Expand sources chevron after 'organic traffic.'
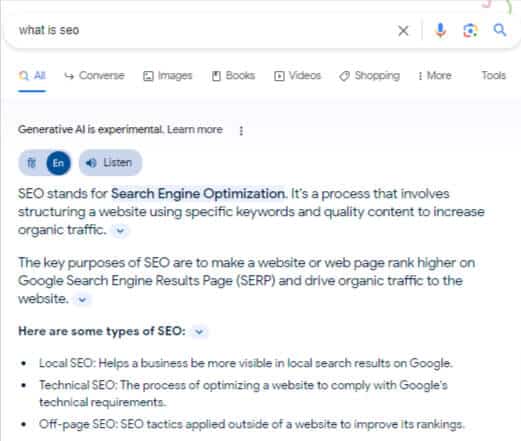Screen dimensions: 521x441 pyautogui.click(x=120, y=230)
